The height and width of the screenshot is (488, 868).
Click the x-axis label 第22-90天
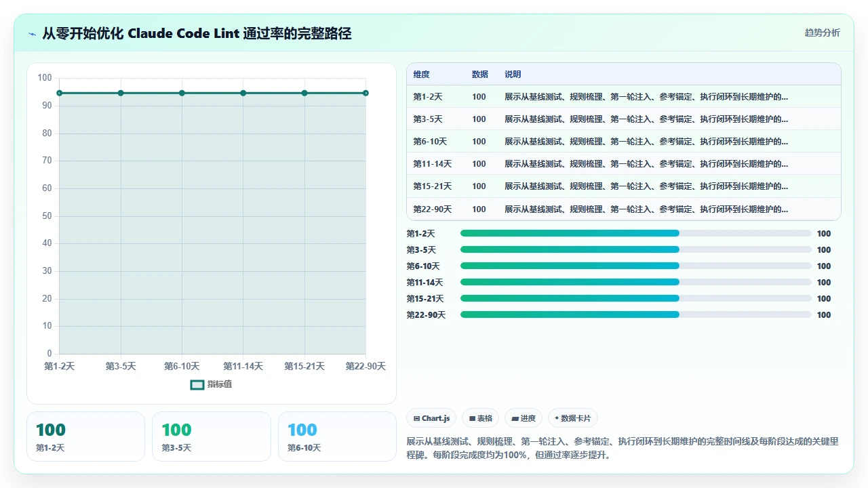(366, 366)
